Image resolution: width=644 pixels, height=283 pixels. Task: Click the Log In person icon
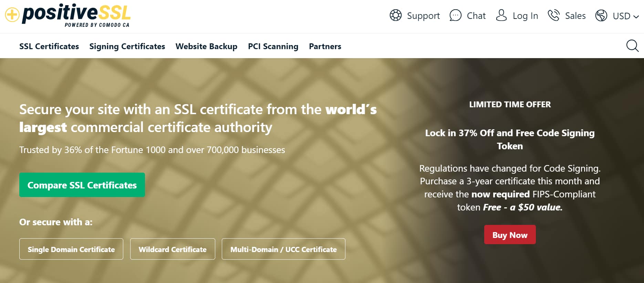coord(501,15)
